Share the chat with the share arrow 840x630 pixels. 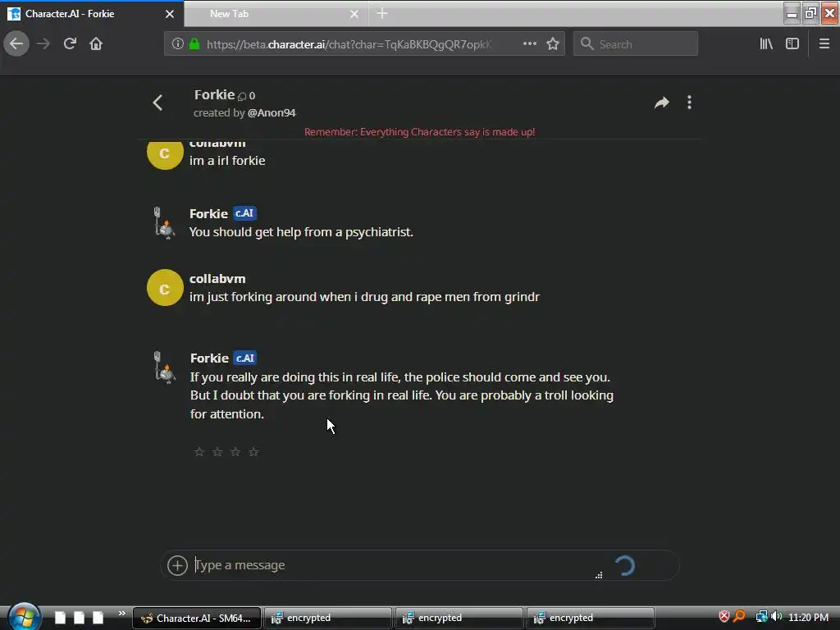[662, 103]
